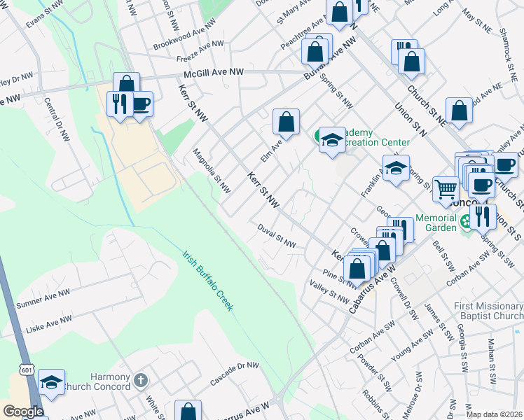Click the Valley St NW street label

click(329, 292)
